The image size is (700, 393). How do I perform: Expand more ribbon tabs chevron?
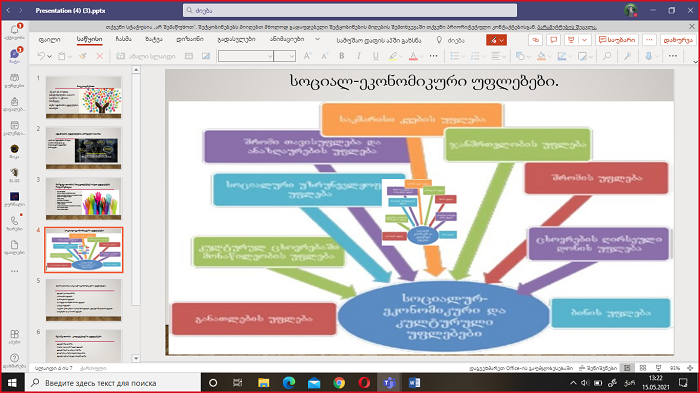317,39
